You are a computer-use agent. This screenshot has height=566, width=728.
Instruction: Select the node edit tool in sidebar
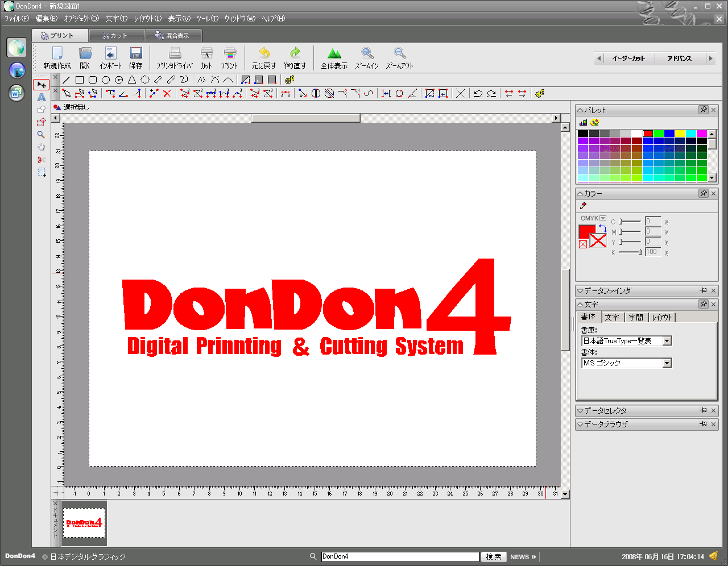pyautogui.click(x=42, y=122)
